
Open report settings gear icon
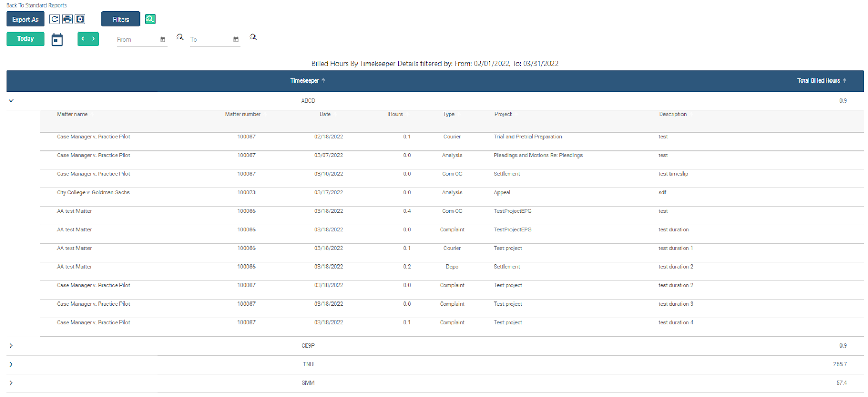(x=80, y=19)
